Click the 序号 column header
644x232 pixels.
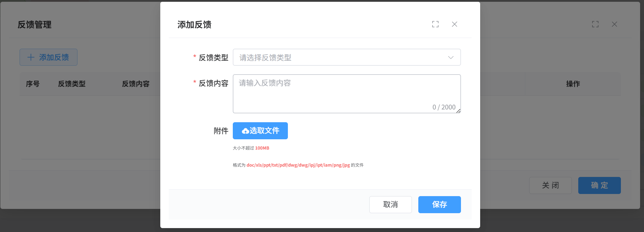click(33, 84)
